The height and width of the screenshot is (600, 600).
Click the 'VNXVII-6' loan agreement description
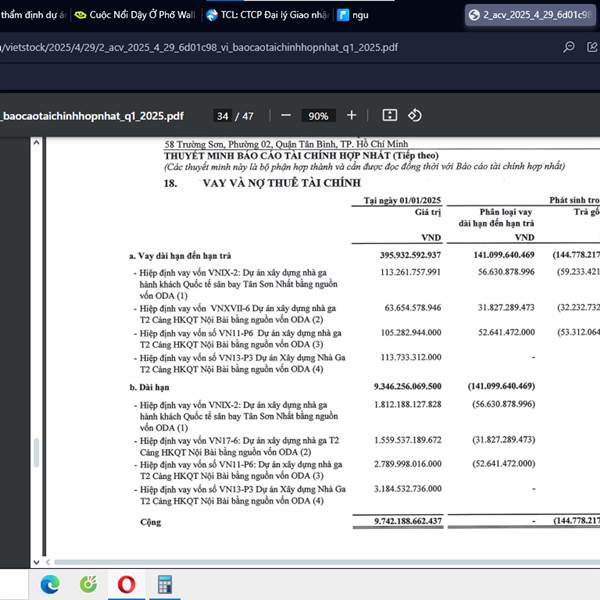point(237,314)
